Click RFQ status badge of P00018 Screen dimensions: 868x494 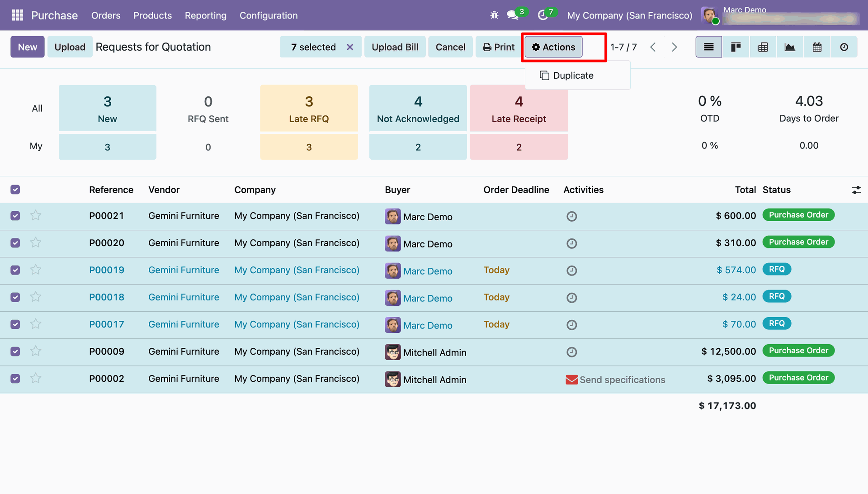point(777,296)
